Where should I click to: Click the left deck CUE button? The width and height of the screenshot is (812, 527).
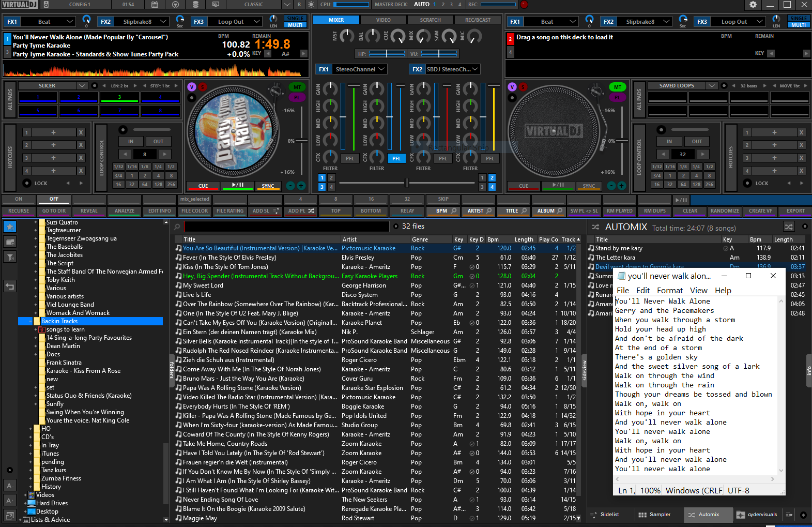tap(203, 186)
